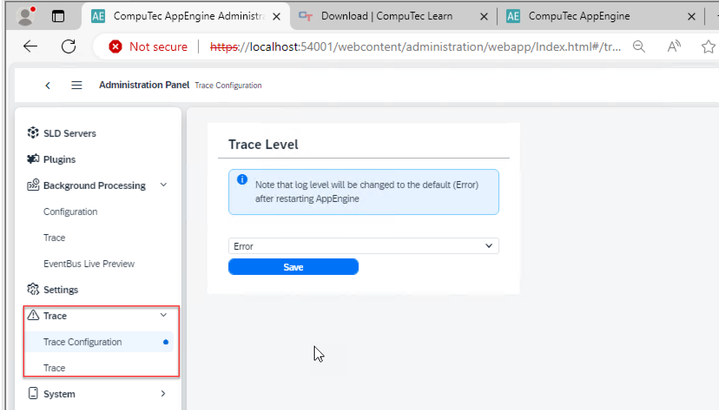The image size is (719, 410).
Task: Open the hamburger menu in Administration Panel
Action: 77,86
